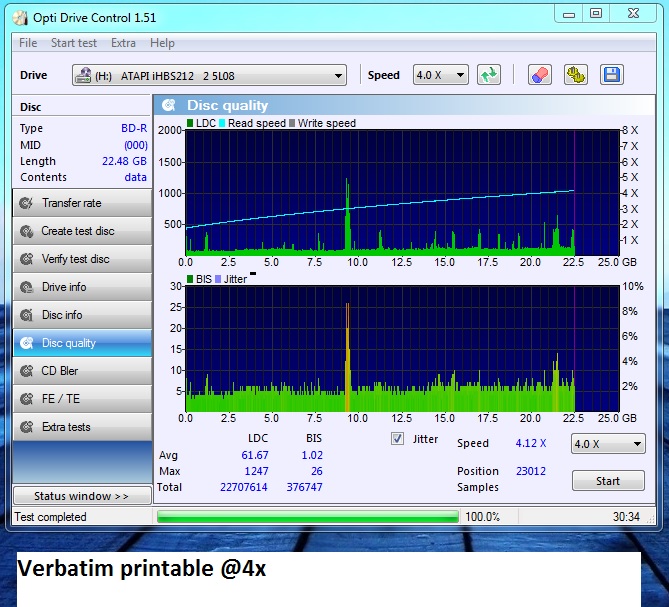
Task: Click the Test completed status text
Action: pos(50,517)
